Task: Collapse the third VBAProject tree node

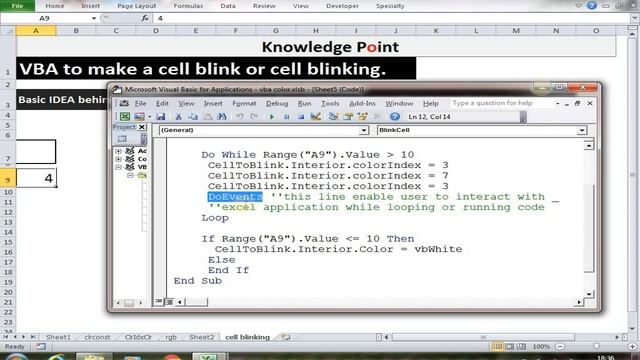Action: 118,167
